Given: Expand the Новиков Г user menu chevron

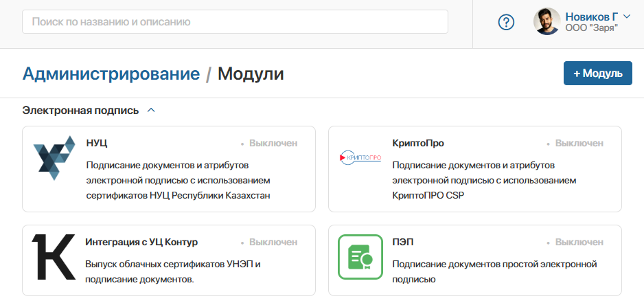Looking at the screenshot, I should pos(626,16).
